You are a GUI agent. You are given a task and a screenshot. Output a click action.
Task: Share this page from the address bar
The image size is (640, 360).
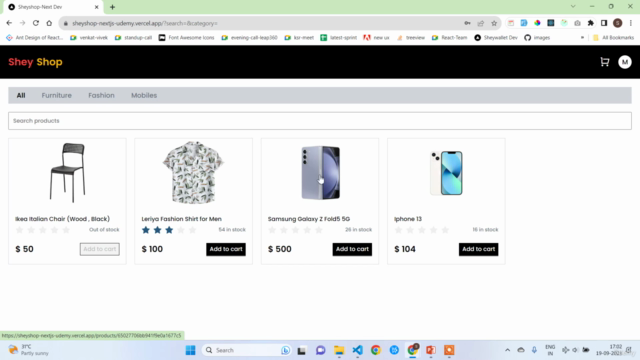pos(481,23)
